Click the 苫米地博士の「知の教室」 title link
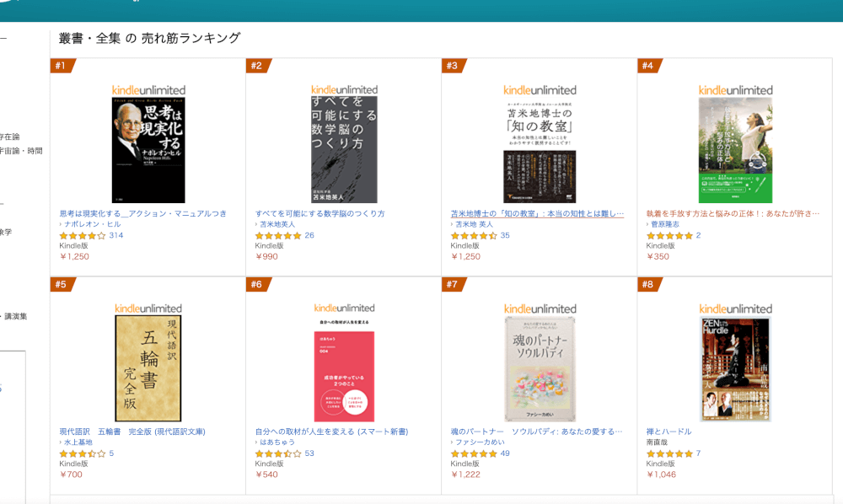 (x=537, y=213)
